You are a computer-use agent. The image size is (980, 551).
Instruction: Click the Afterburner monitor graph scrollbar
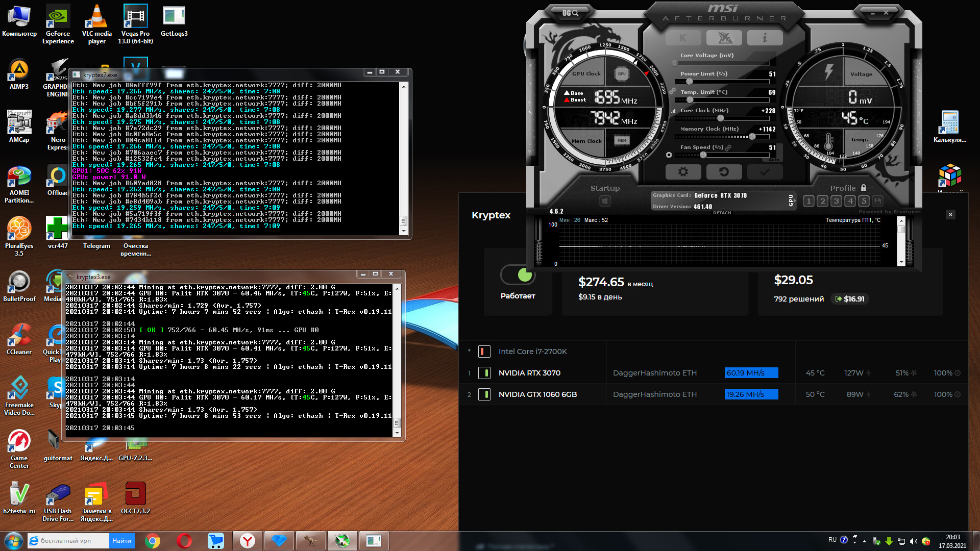pyautogui.click(x=901, y=241)
